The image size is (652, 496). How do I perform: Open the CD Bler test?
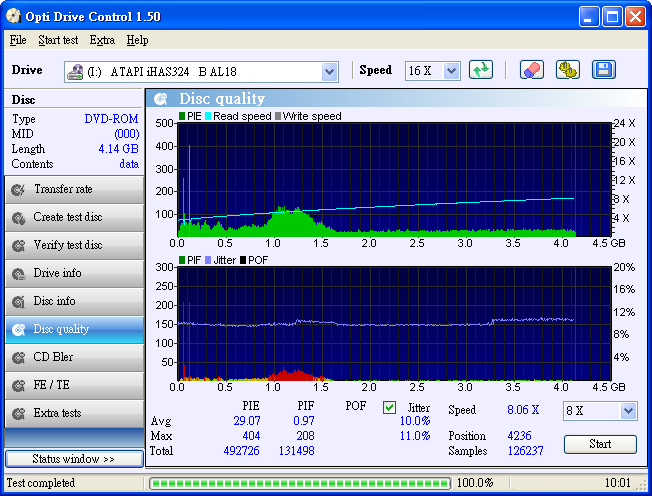click(74, 357)
